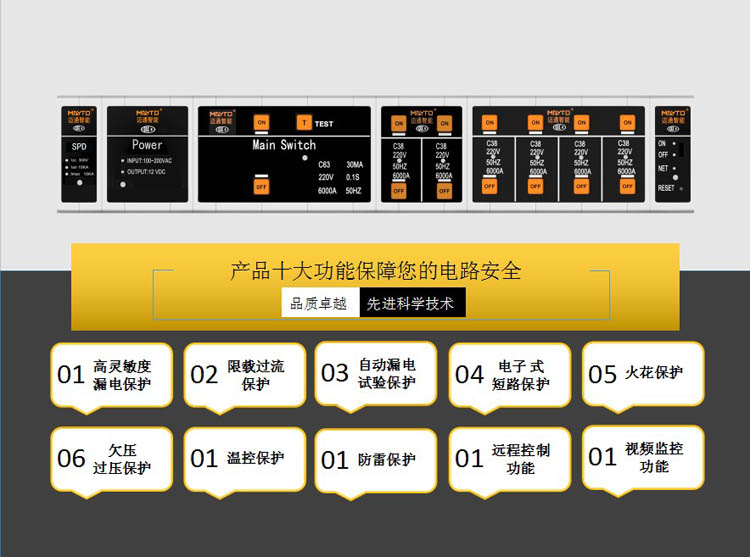Open the 02 限载过流保护 feature badge
Screen dimensions: 750x557
[244, 375]
